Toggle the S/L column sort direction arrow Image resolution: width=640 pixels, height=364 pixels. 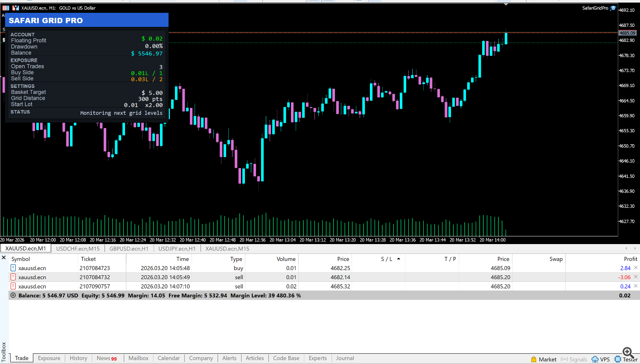coord(399,259)
